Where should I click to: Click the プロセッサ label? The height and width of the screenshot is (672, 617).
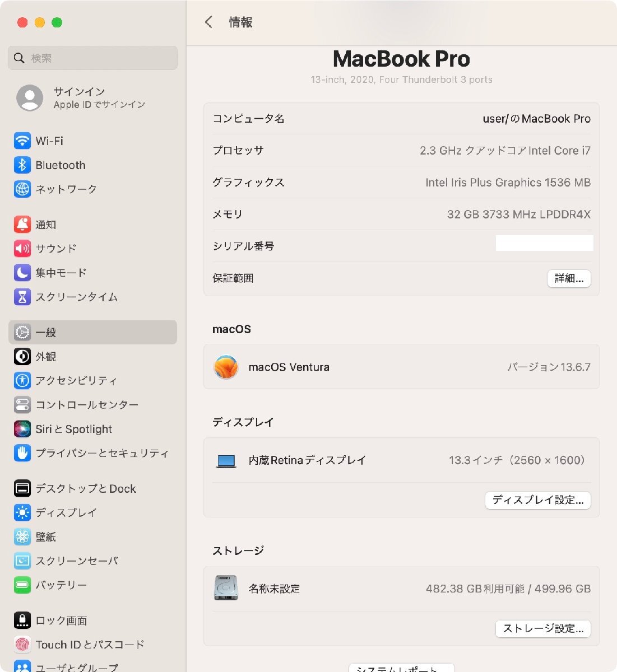[x=238, y=151]
